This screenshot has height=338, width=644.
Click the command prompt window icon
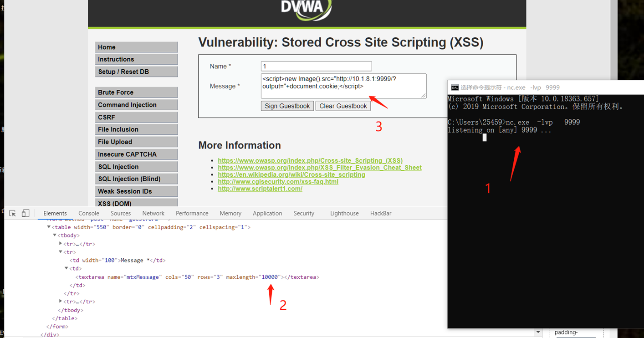(455, 87)
